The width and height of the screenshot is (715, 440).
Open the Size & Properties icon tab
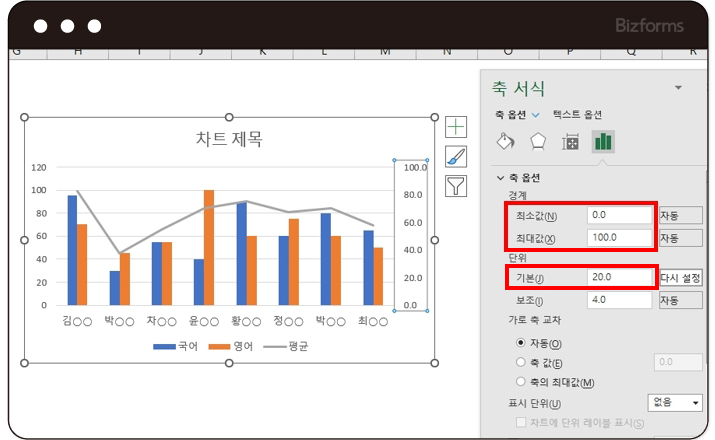pos(570,142)
